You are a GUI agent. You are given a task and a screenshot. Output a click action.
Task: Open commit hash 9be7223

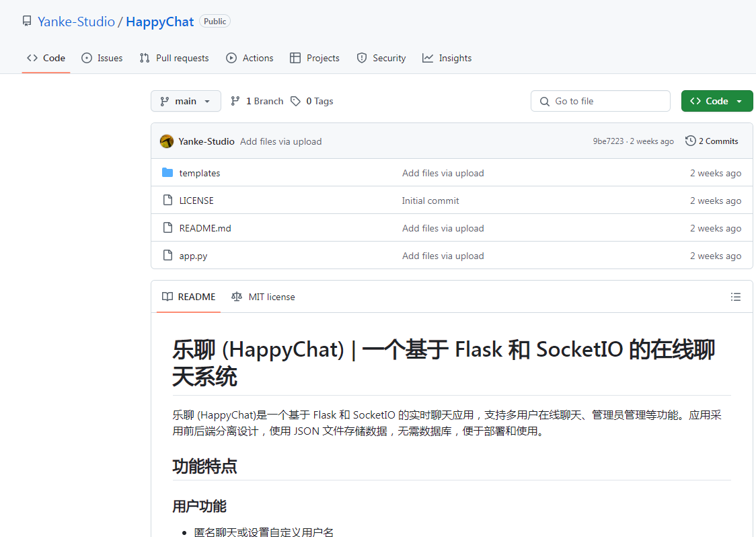click(x=608, y=141)
